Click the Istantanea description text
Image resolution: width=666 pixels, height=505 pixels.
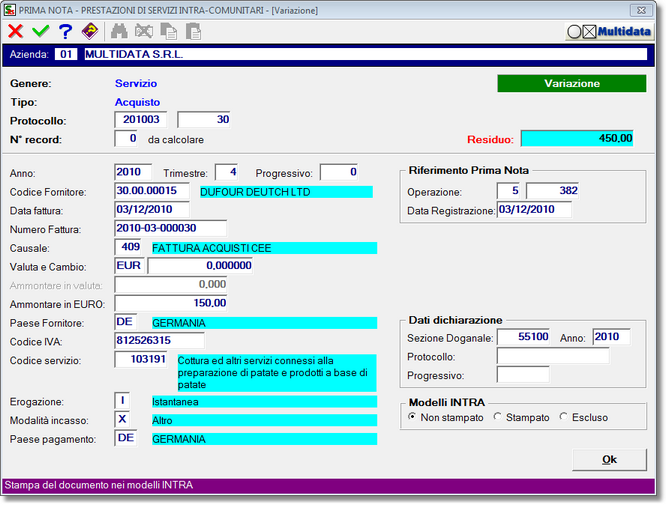pos(265,402)
